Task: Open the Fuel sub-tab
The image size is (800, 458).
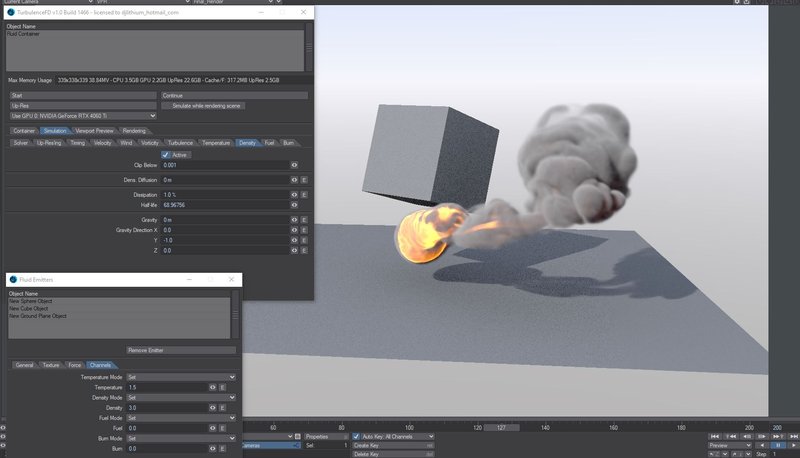Action: click(x=269, y=143)
